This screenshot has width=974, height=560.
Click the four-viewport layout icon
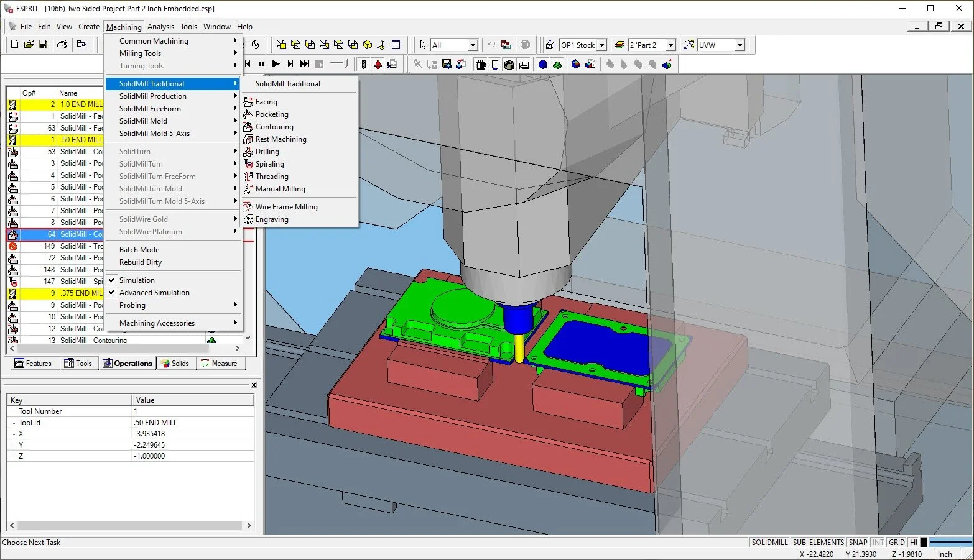click(396, 45)
